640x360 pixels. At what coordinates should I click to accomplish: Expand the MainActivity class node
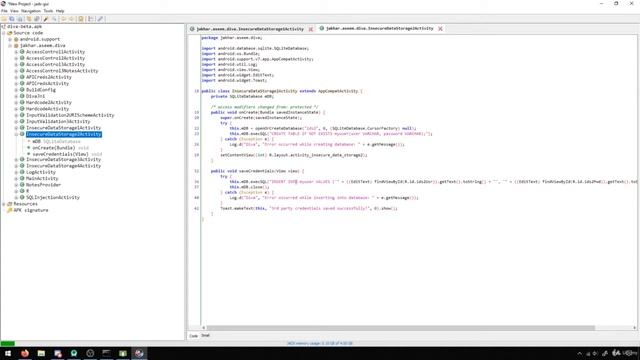16,178
